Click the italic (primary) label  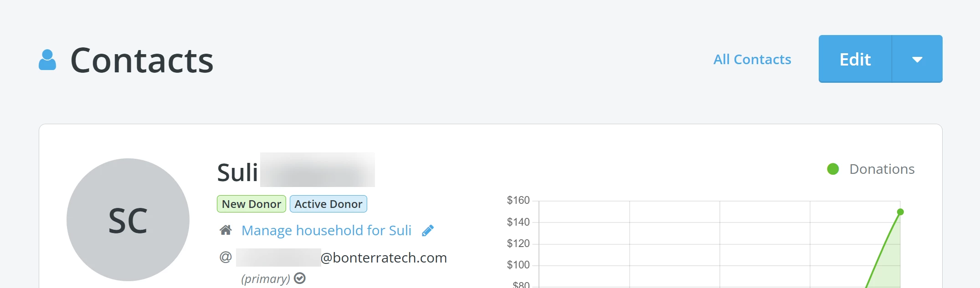coord(265,278)
